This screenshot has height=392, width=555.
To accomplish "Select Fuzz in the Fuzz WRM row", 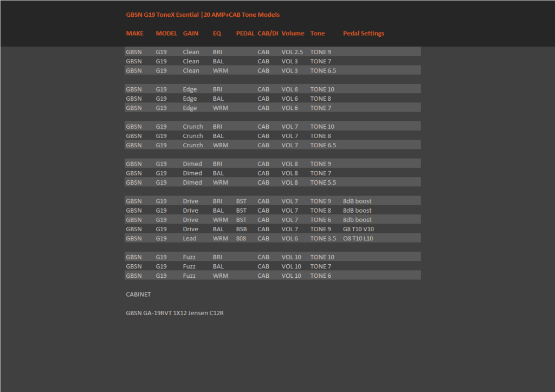I will [189, 276].
